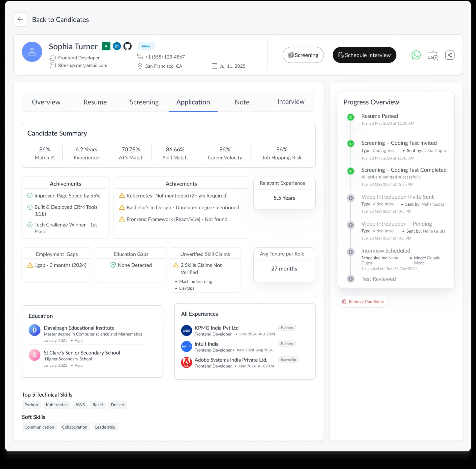Open the GitHub profile icon
The image size is (476, 469).
pos(127,46)
